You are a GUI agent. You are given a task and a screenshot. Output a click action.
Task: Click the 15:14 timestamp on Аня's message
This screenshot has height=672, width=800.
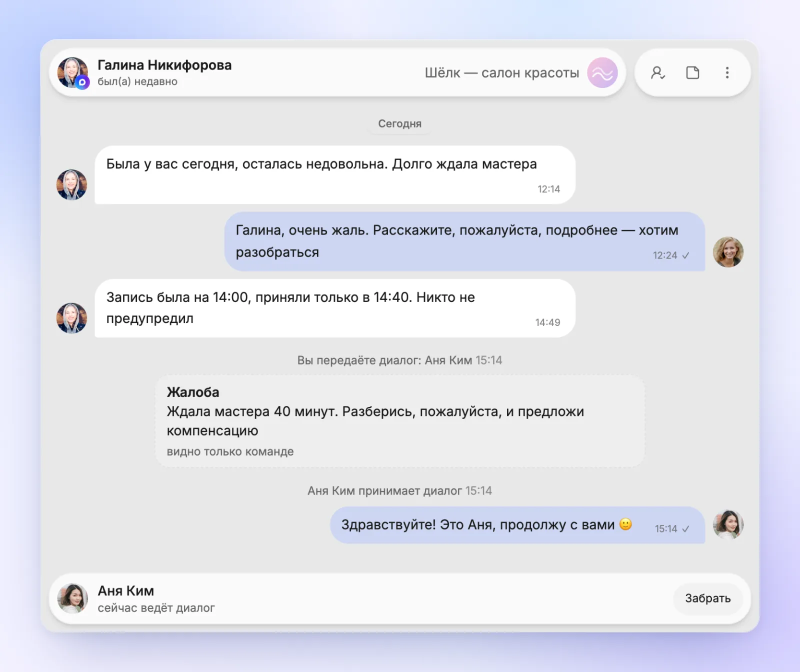(x=666, y=529)
